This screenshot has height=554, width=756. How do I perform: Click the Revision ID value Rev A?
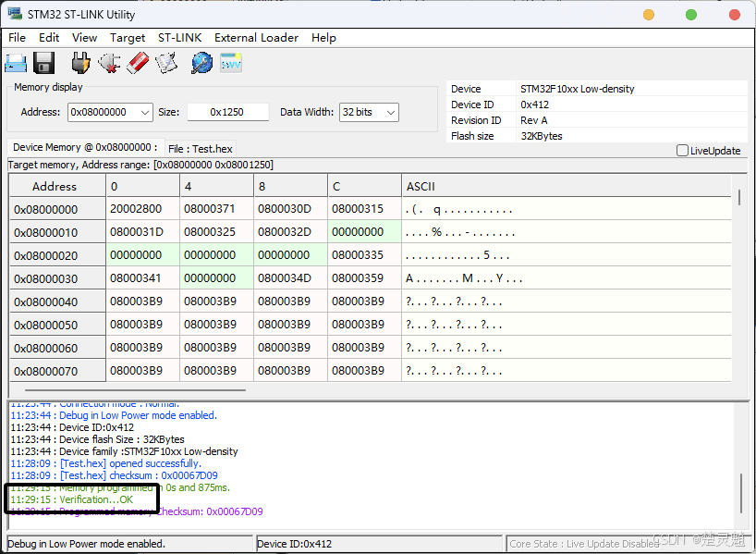[x=534, y=120]
